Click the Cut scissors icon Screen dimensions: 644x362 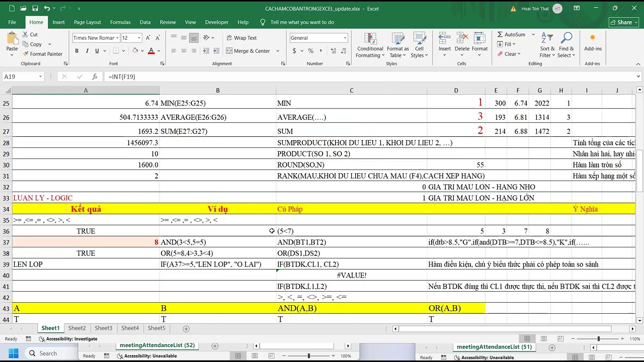pyautogui.click(x=26, y=35)
